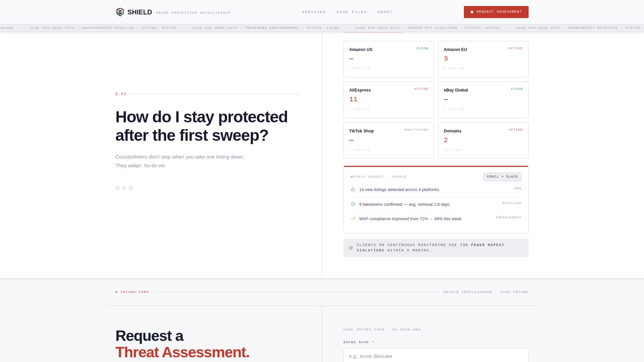Toggle the EMAIL + SLACK delivery badge
The height and width of the screenshot is (362, 644).
point(502,177)
